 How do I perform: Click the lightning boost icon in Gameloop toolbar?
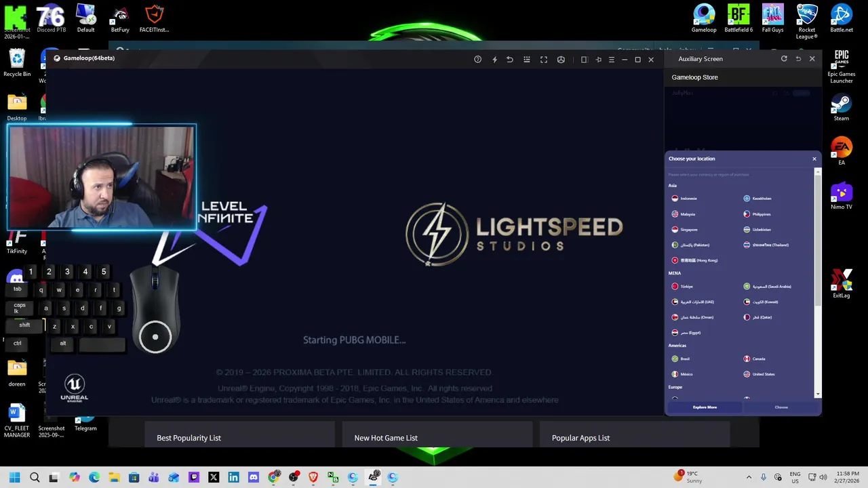click(494, 60)
